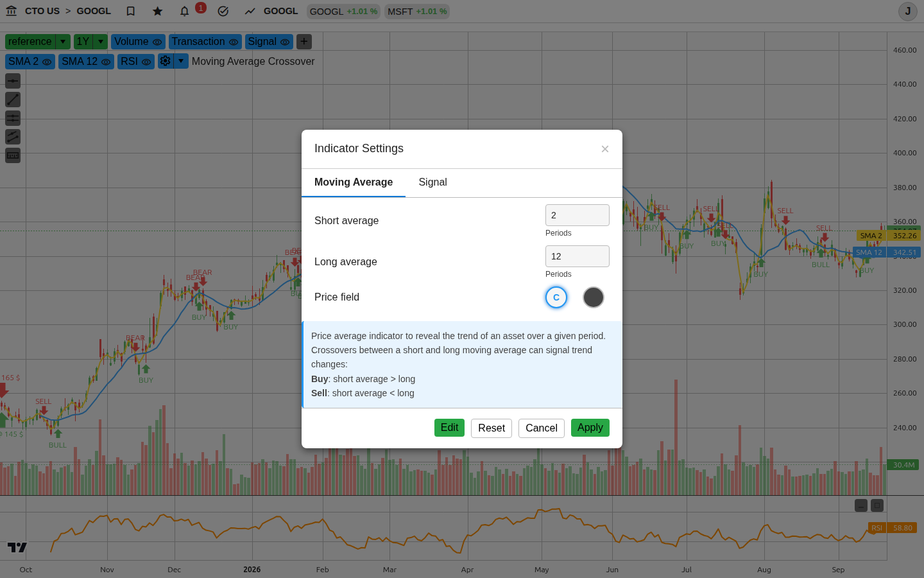Select the horizontal line drawing tool
The image size is (924, 578).
[x=13, y=81]
